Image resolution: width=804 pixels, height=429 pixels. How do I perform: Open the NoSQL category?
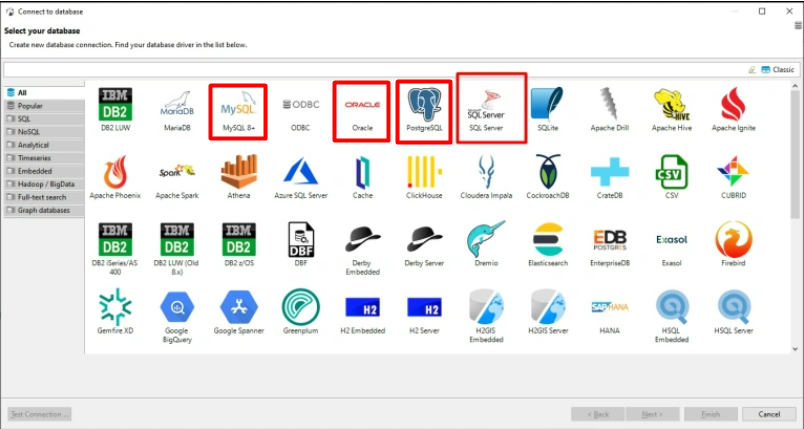pyautogui.click(x=44, y=132)
